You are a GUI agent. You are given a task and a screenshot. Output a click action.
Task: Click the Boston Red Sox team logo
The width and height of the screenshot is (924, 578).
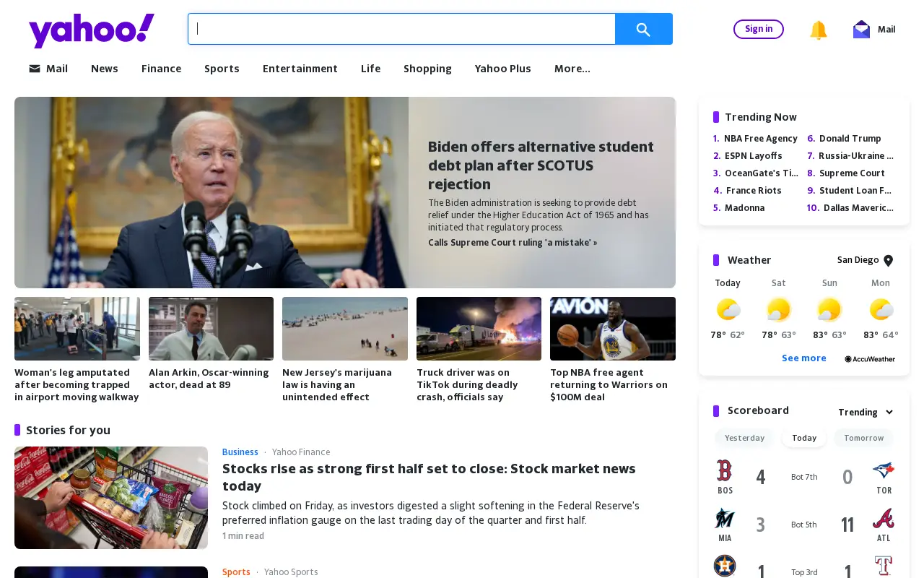pyautogui.click(x=725, y=471)
